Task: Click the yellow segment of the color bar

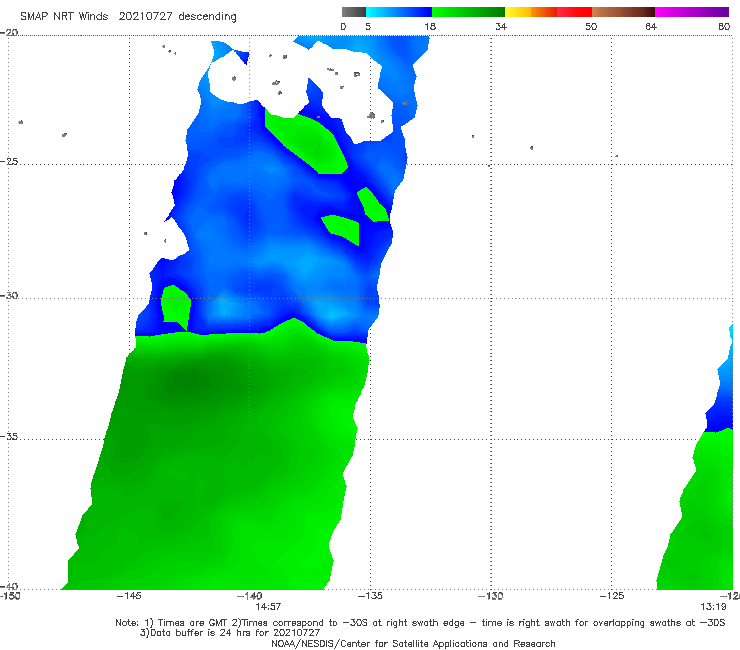Action: point(518,12)
